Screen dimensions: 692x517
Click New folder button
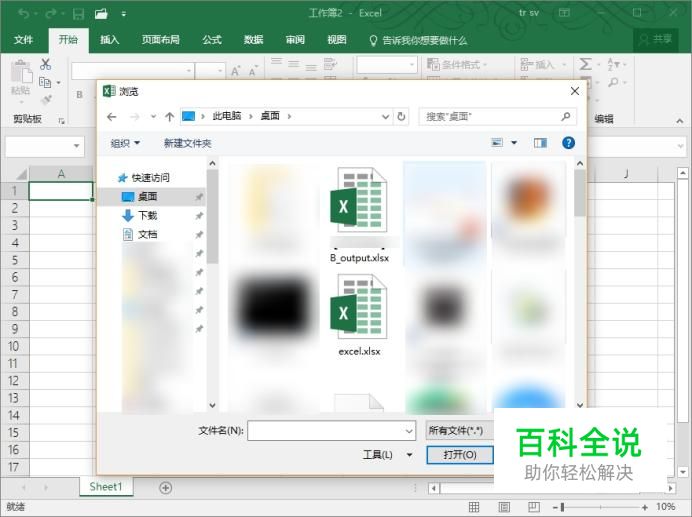coord(188,143)
